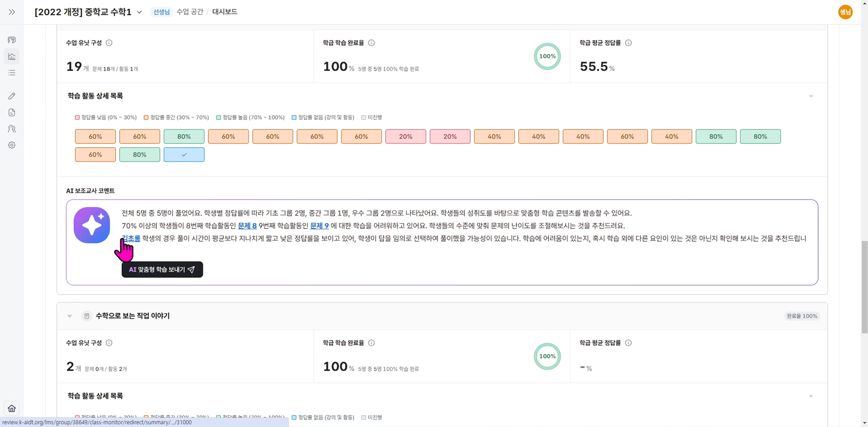
Task: Collapse the upper 학습 활동 상세 목록 panel
Action: (x=811, y=96)
